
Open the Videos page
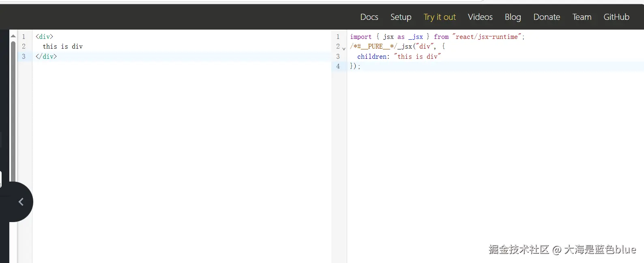480,17
